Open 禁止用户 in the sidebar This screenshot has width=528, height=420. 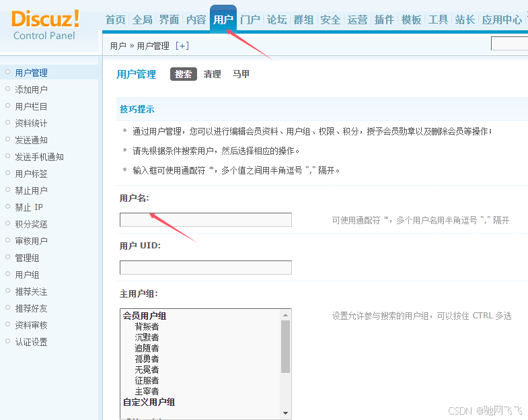tap(32, 190)
